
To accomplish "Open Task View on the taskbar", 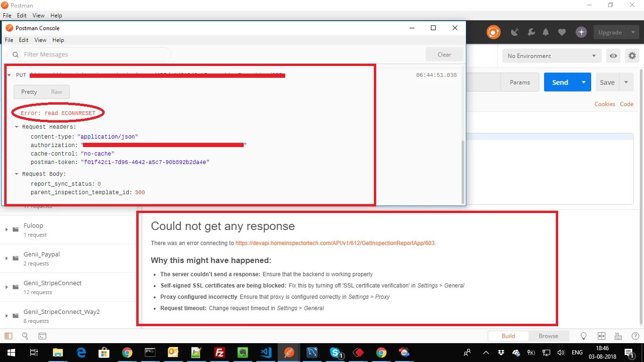I will [x=34, y=353].
